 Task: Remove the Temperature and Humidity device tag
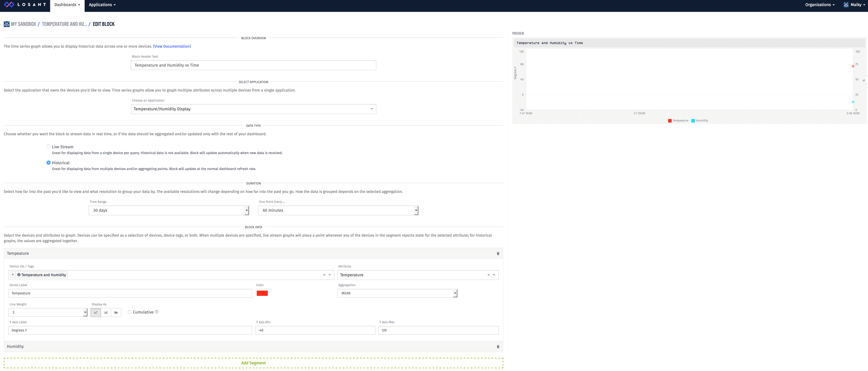click(x=13, y=275)
